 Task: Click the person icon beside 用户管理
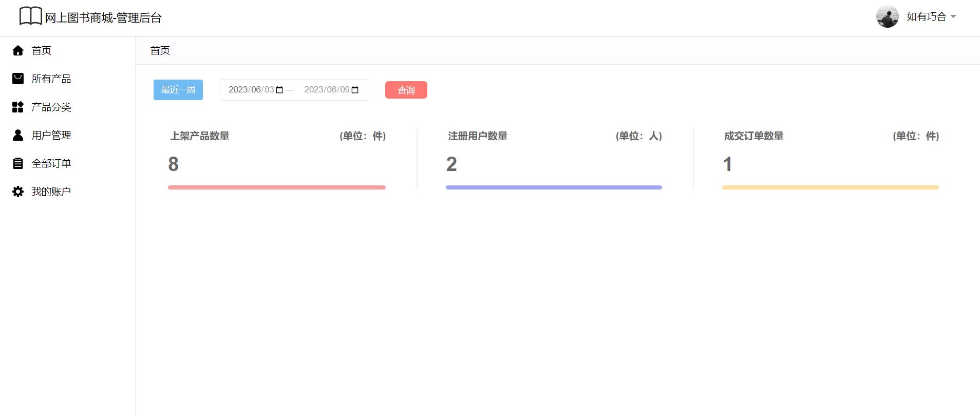click(18, 135)
